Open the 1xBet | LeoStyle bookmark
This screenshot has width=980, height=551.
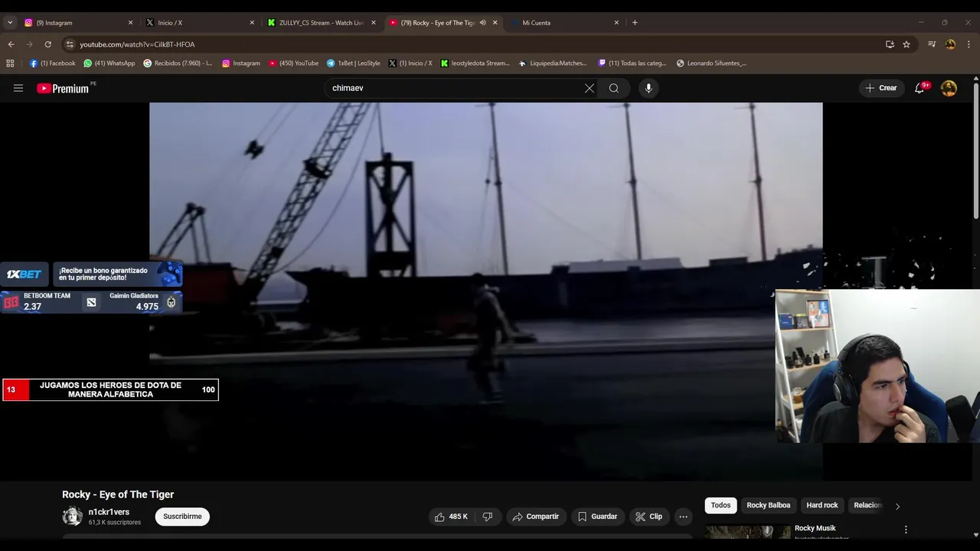353,64
